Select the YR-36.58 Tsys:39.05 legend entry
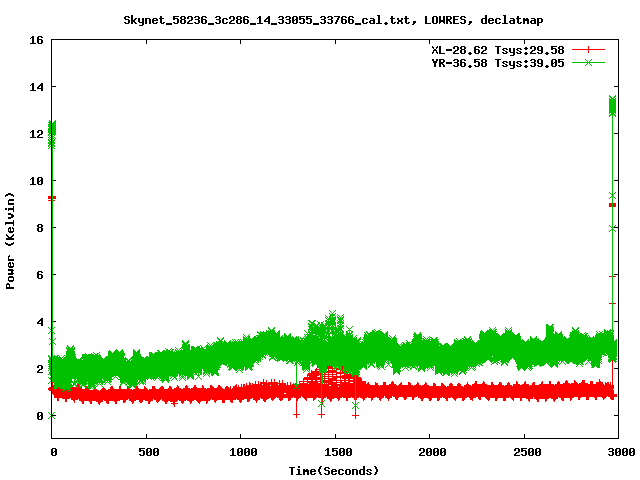This screenshot has width=640, height=480. [498, 63]
